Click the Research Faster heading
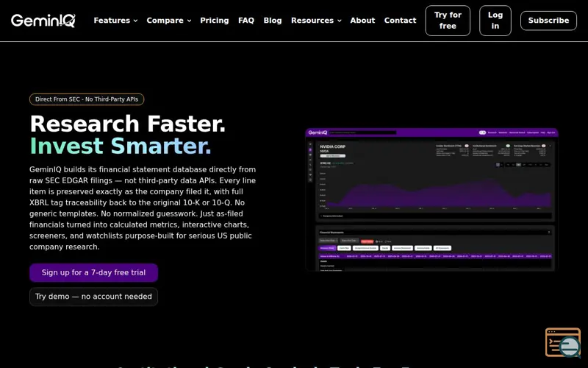Viewport: 588px width, 368px height. (x=127, y=124)
